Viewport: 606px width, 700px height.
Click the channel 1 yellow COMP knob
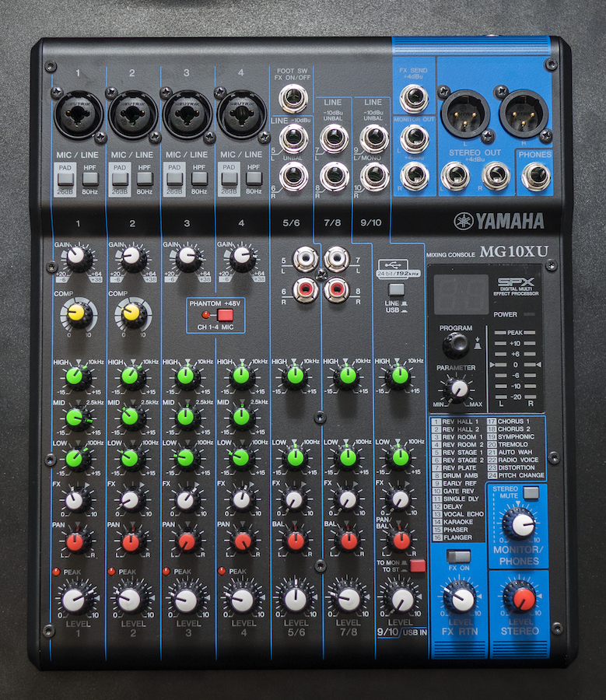[77, 313]
